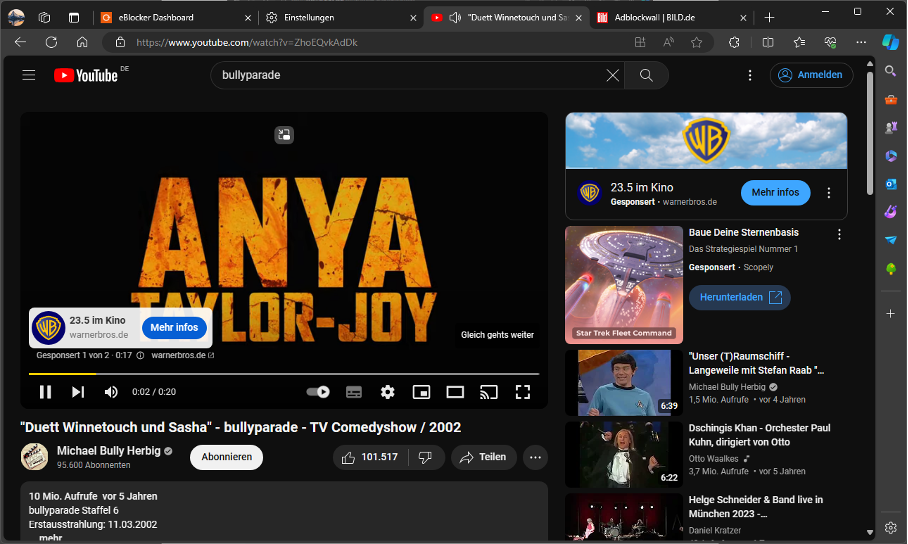The width and height of the screenshot is (908, 544).
Task: Like the video with 101.517 likes
Action: (x=370, y=458)
